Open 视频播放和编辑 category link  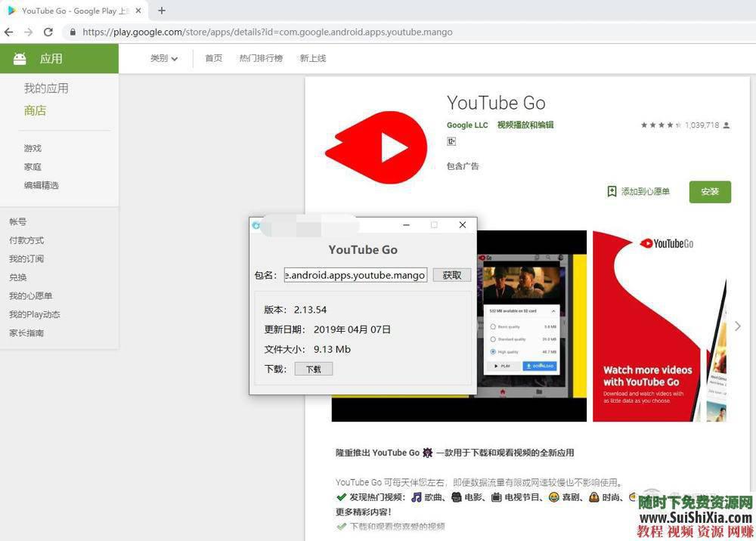pyautogui.click(x=525, y=125)
